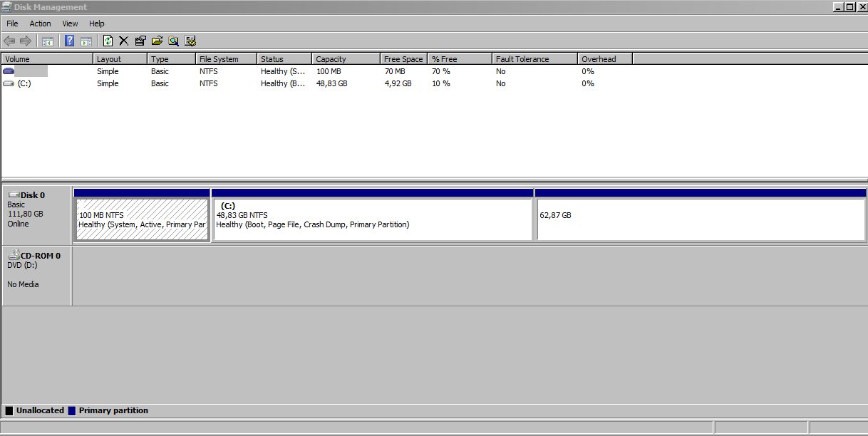
Task: Click the Explore magnifier toolbar icon
Action: (x=173, y=41)
